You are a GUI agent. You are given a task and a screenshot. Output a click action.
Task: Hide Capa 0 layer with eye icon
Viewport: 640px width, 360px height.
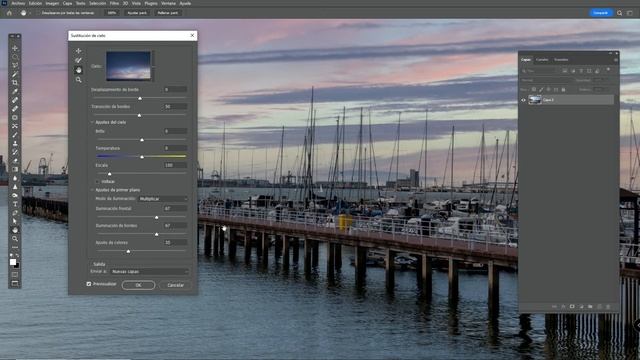click(x=523, y=100)
